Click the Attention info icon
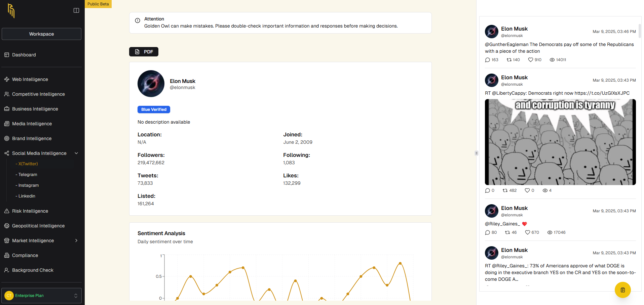Image resolution: width=644 pixels, height=305 pixels. pos(138,20)
